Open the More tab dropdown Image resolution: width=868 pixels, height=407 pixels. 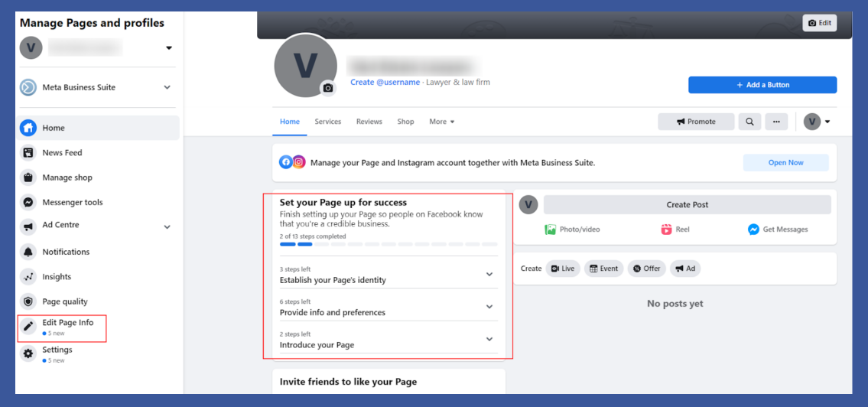pos(442,122)
